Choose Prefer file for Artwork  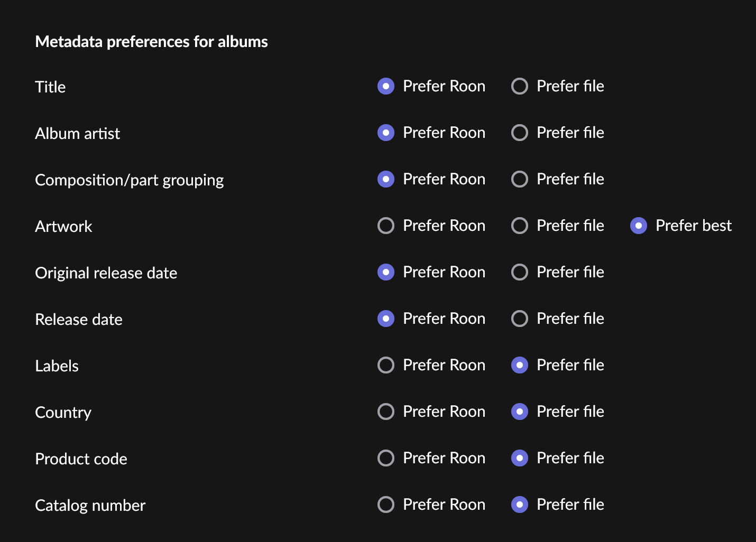[520, 226]
